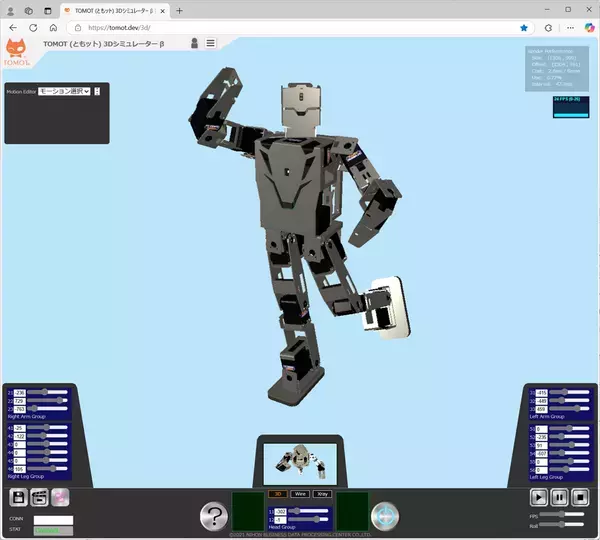Play the robot motion

(538, 497)
